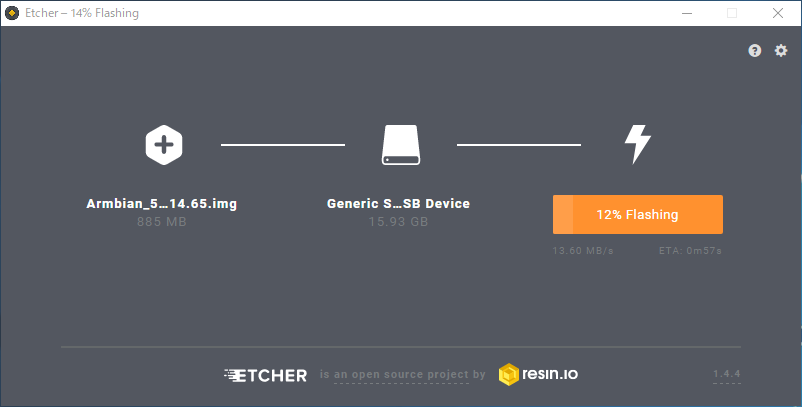The width and height of the screenshot is (802, 407).
Task: Click the Etcher app icon in title bar
Action: click(x=12, y=13)
